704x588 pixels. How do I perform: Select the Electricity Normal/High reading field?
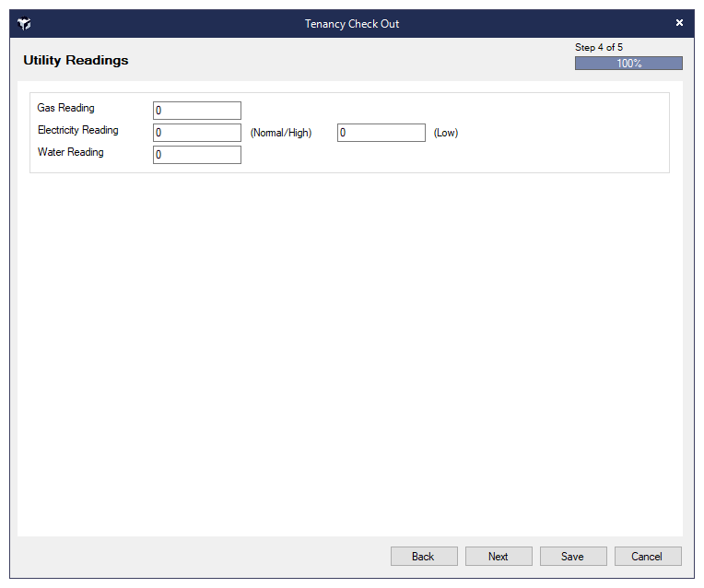[x=196, y=133]
